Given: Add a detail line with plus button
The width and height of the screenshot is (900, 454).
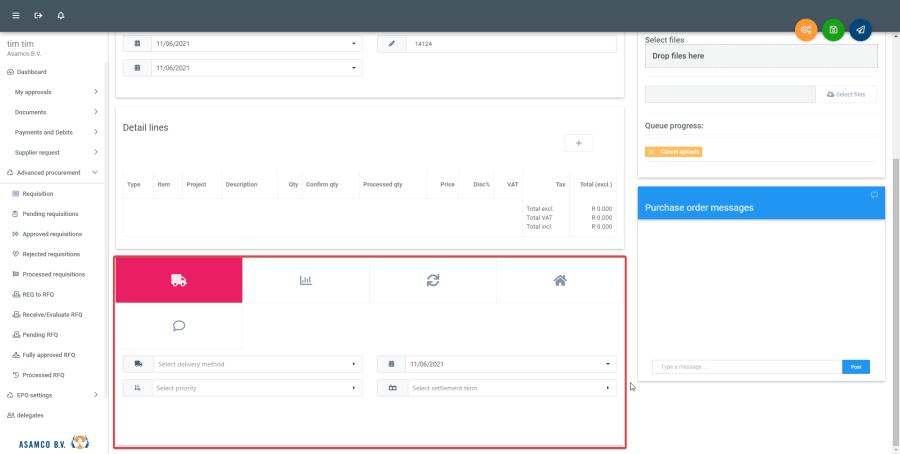Looking at the screenshot, I should [578, 143].
